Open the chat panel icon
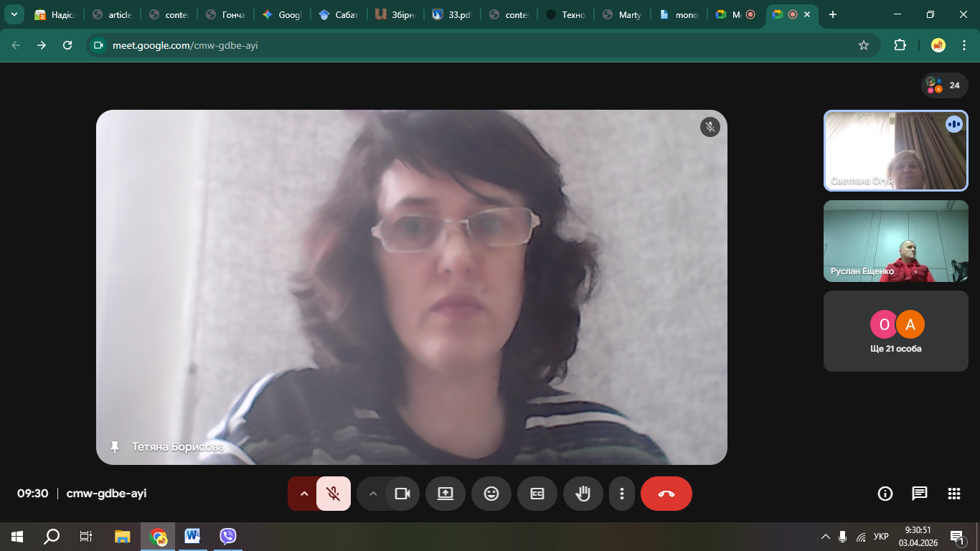 919,494
